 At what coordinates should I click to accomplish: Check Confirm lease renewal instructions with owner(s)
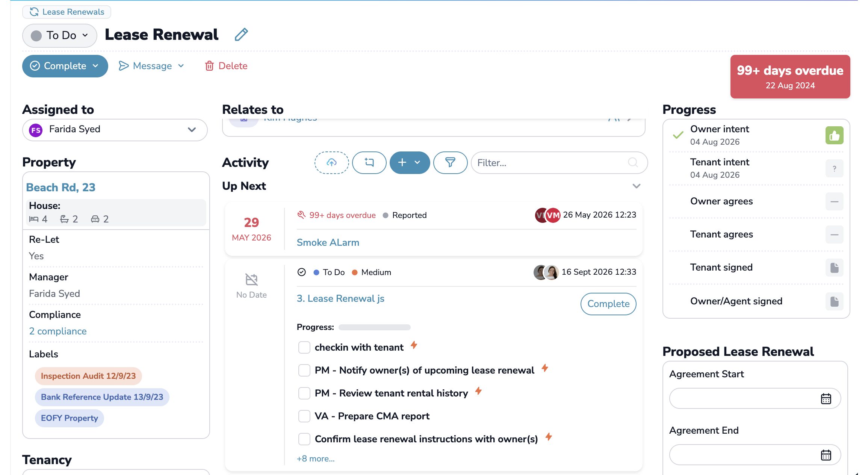click(304, 439)
